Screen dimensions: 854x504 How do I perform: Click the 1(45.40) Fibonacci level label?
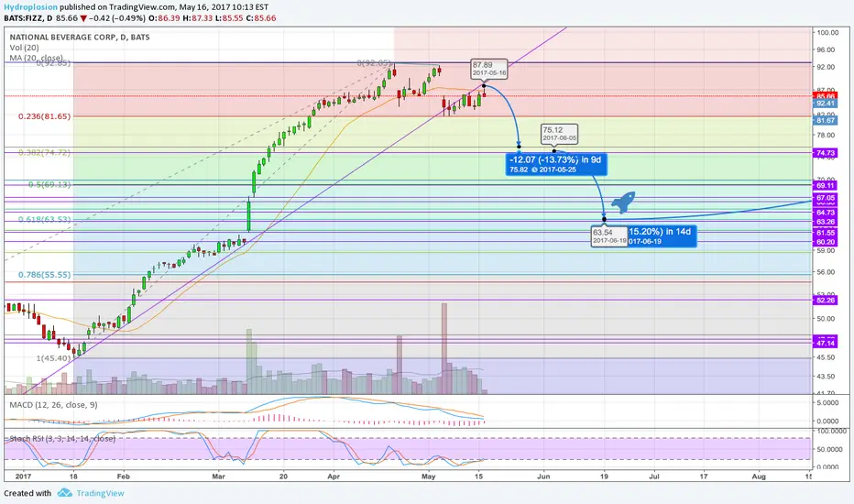click(x=54, y=358)
